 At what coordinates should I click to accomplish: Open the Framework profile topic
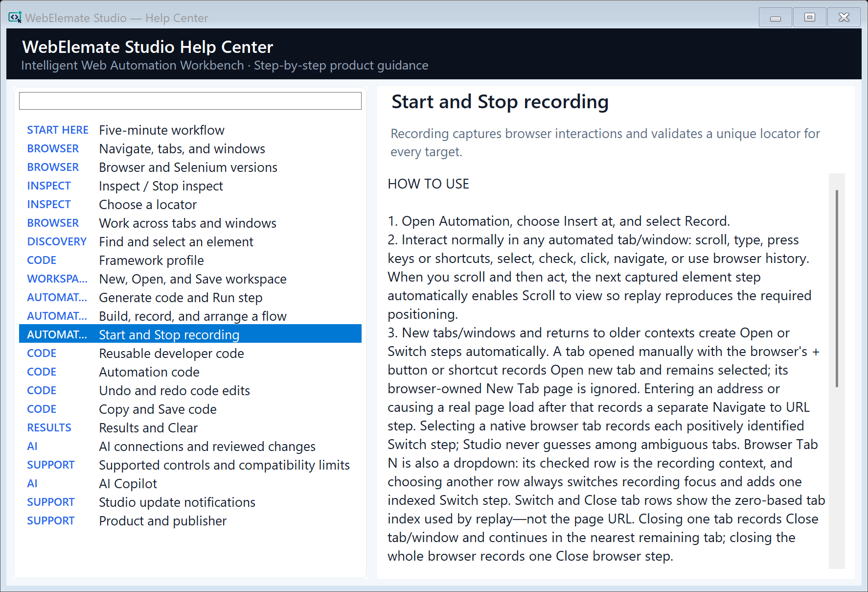(190, 260)
